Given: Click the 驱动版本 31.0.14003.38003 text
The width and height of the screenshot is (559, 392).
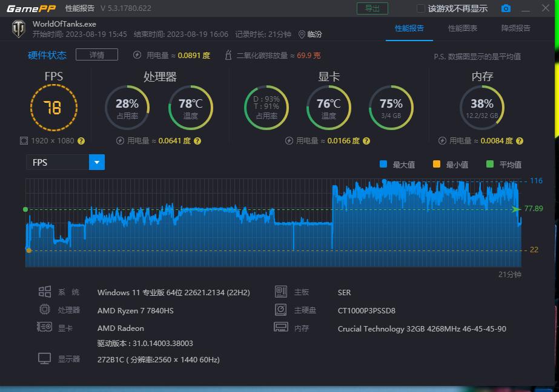Looking at the screenshot, I should 145,343.
